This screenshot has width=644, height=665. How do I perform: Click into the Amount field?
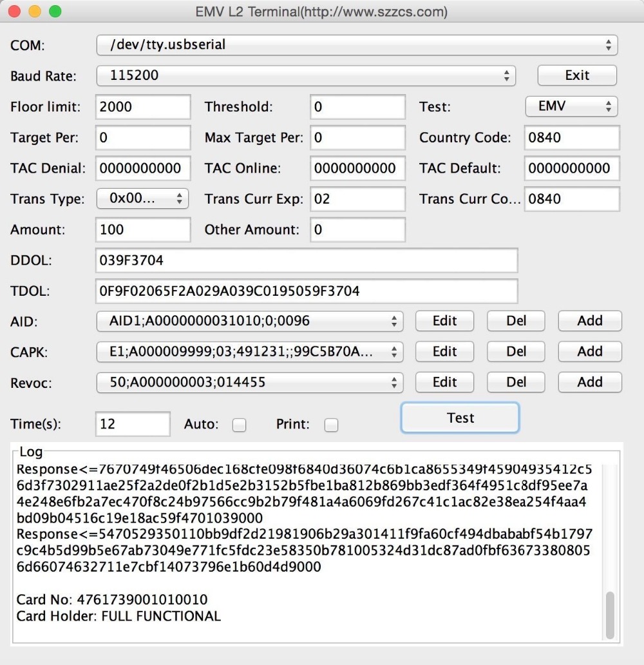[x=143, y=230]
